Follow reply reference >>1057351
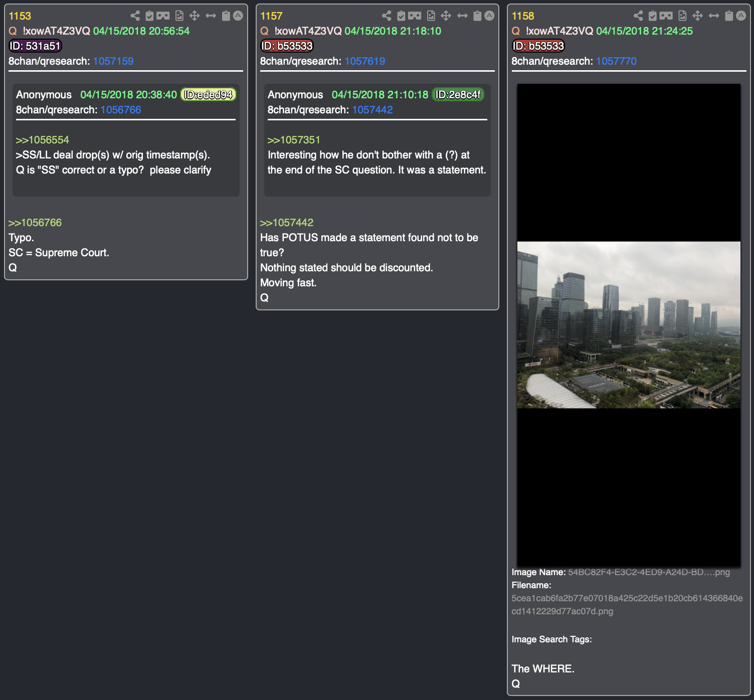754x700 pixels. click(294, 140)
